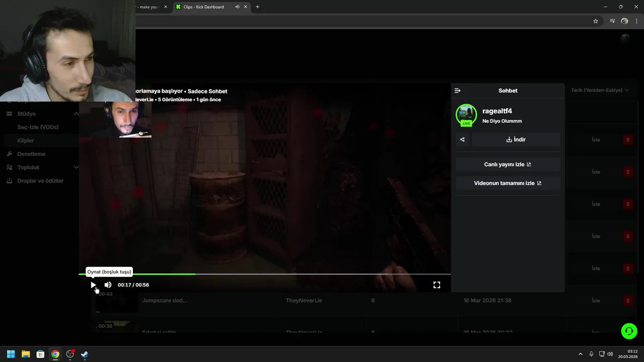Click İzle for the Jumpscare dod... clip
This screenshot has height=362, width=644.
[x=596, y=301]
